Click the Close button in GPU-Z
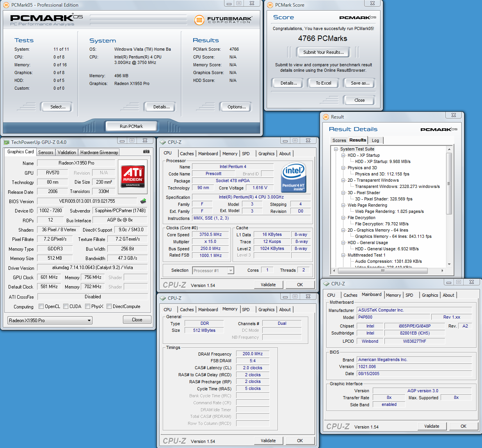 (x=137, y=320)
